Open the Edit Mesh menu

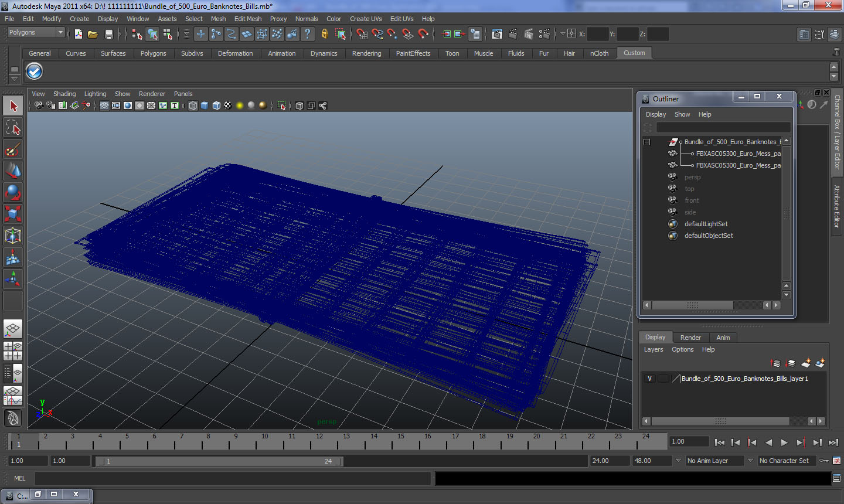248,19
